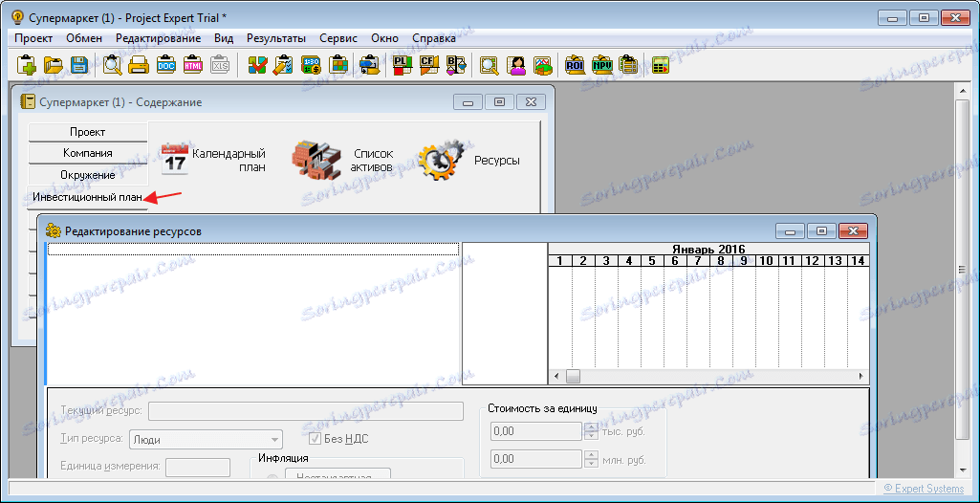Screen dimensions: 980x503
Task: Switch to the Окружение section tab
Action: [88, 175]
